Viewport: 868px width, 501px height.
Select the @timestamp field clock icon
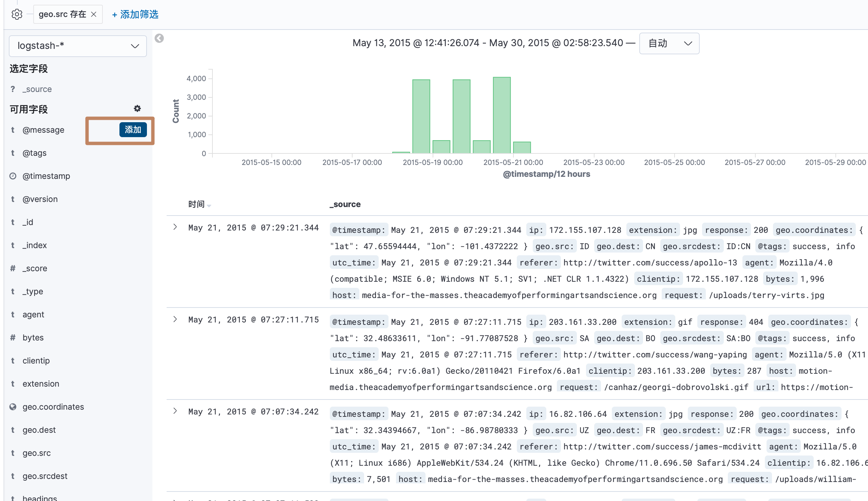(13, 176)
